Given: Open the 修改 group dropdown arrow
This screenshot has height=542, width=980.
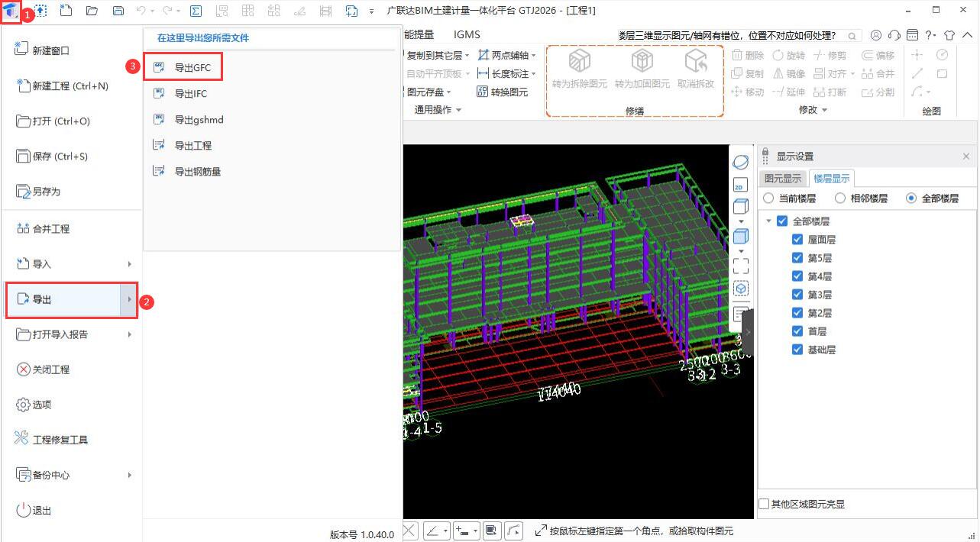Looking at the screenshot, I should click(x=825, y=110).
